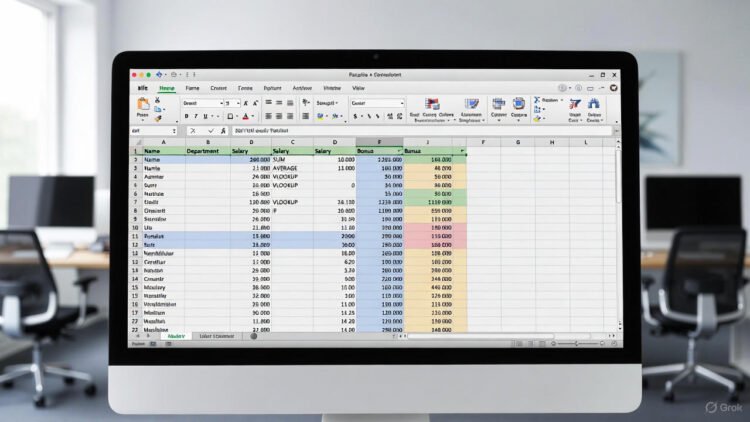750x422 pixels.
Task: Select row 7 header
Action: tap(135, 202)
